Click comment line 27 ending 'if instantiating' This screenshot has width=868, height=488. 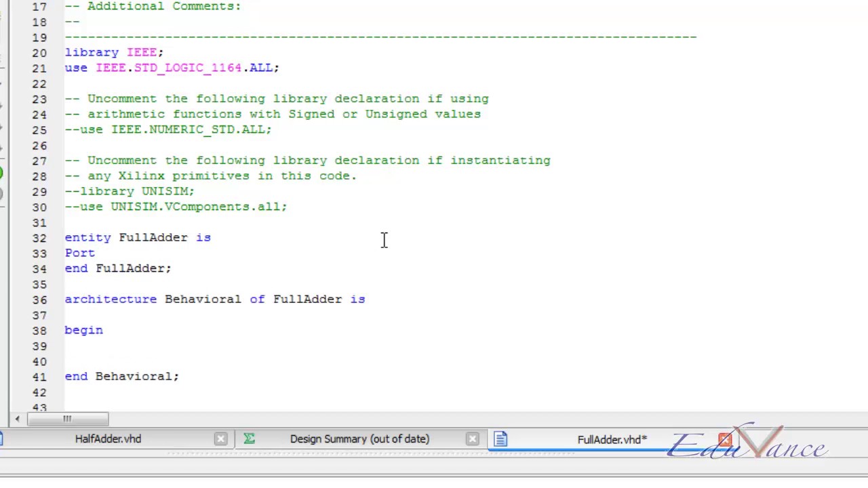coord(307,161)
